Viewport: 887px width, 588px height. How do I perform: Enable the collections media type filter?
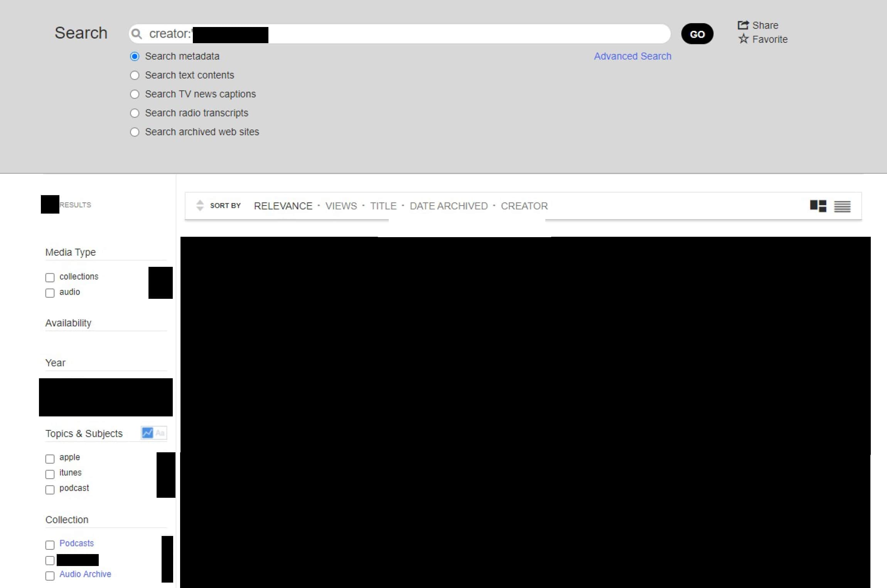click(x=50, y=277)
